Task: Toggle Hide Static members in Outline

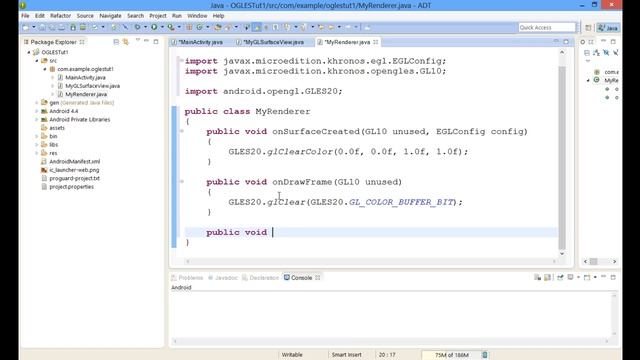Action: click(616, 53)
